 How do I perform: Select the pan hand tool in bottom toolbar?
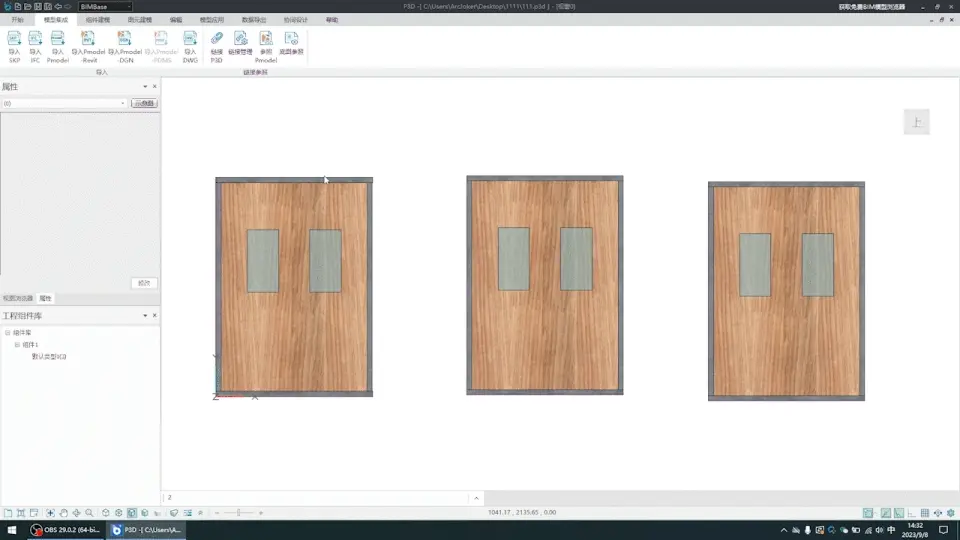coord(64,513)
